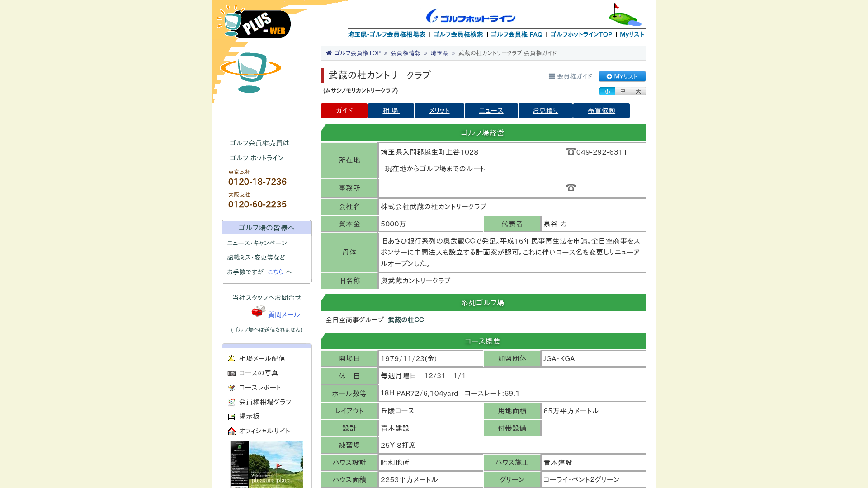Switch to the メリット tab

(439, 111)
